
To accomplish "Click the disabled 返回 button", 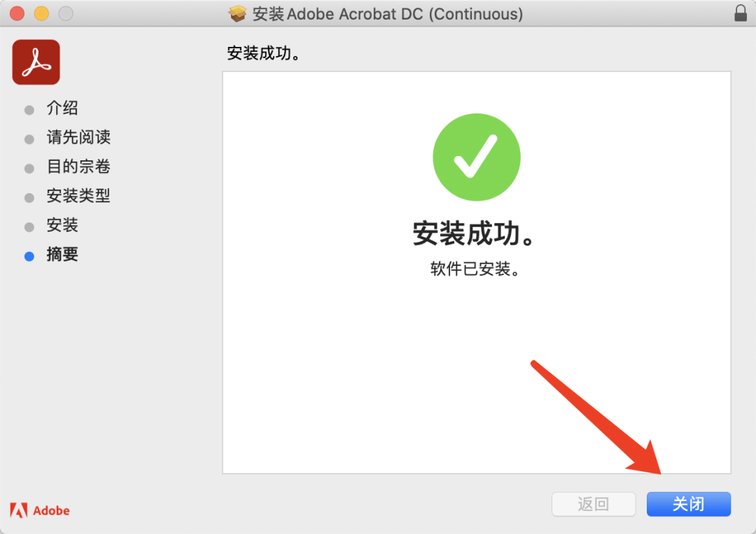I will [x=594, y=504].
